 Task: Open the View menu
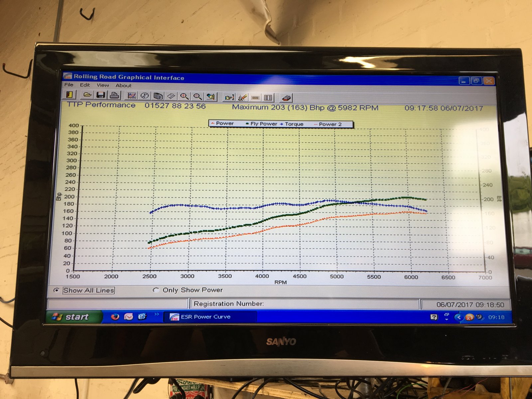[103, 85]
